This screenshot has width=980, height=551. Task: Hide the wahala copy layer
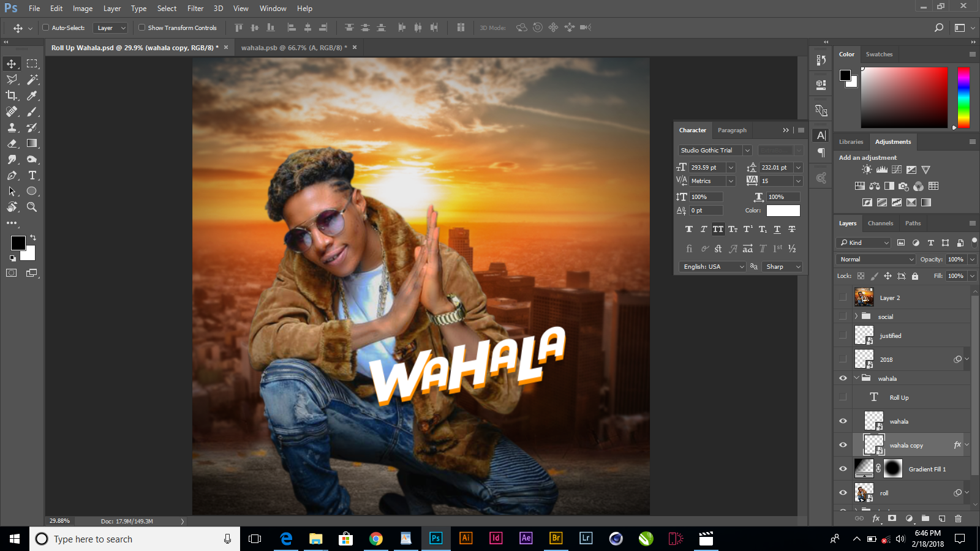pyautogui.click(x=843, y=445)
